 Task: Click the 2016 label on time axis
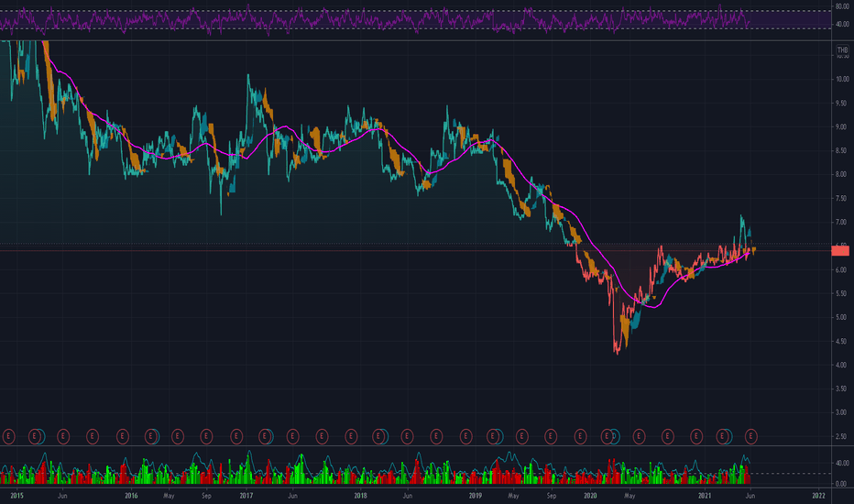pos(131,496)
